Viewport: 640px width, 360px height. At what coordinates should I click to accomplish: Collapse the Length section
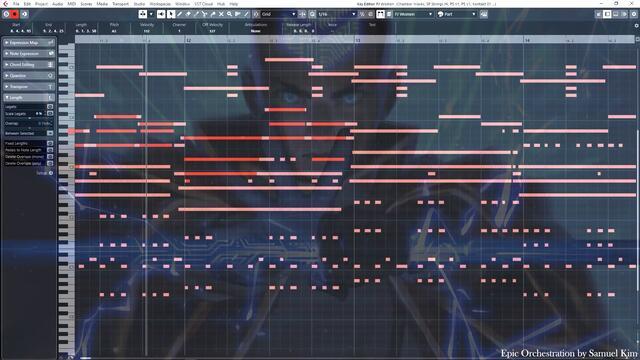(29, 98)
